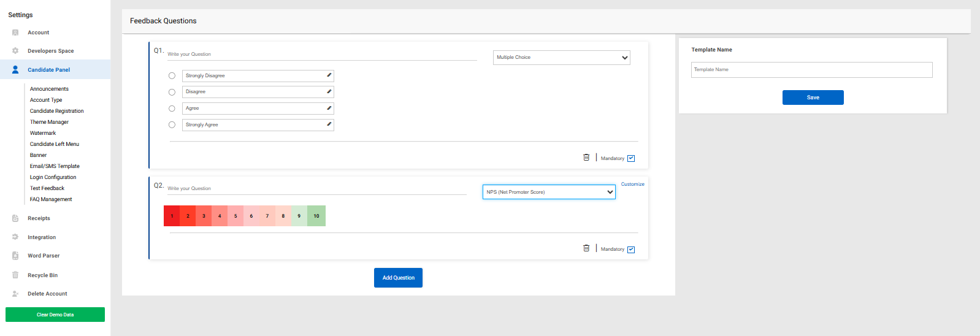
Task: Click the trash icon for question Q1
Action: 586,158
